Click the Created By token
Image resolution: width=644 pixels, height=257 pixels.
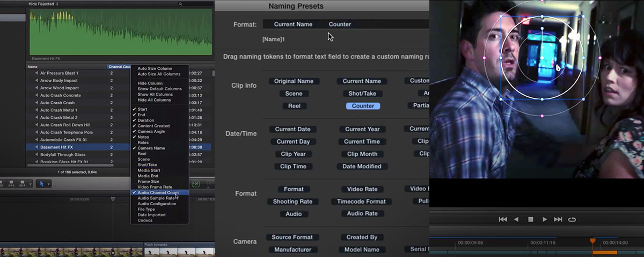362,237
